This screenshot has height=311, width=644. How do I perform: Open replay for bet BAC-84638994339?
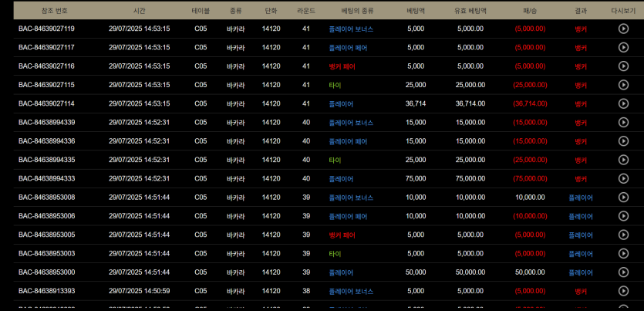pyautogui.click(x=623, y=122)
